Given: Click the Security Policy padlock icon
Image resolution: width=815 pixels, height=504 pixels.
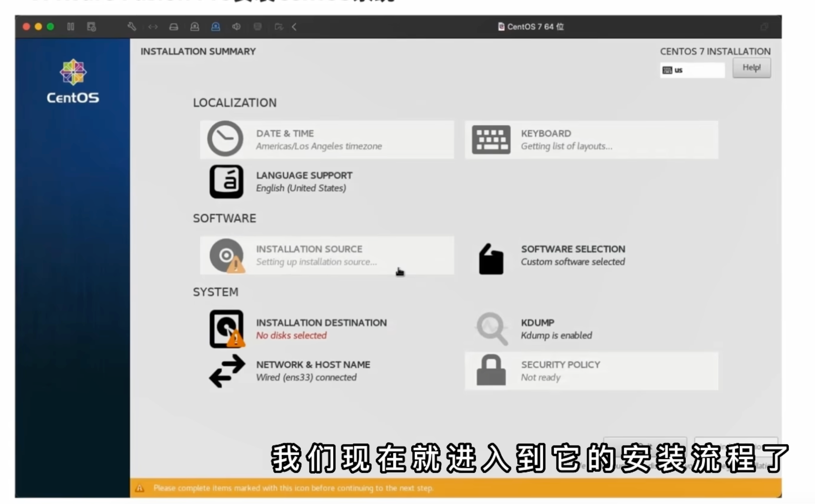Looking at the screenshot, I should pyautogui.click(x=491, y=370).
